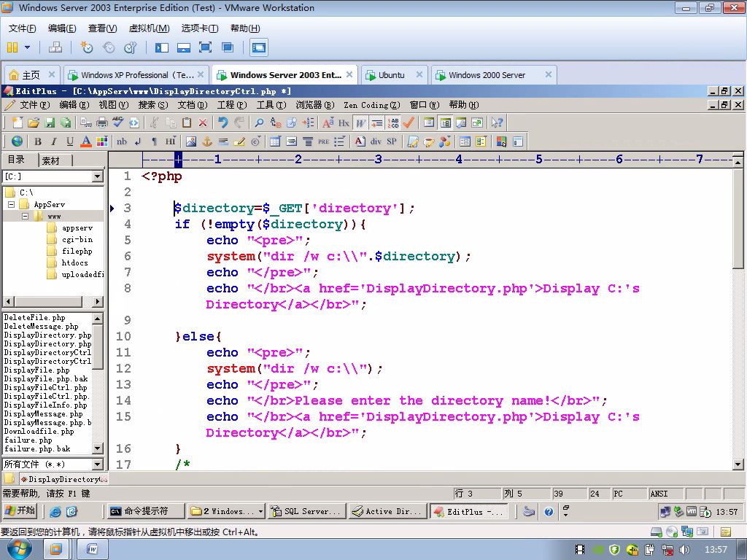
Task: Click the SP span tag icon
Action: tap(392, 141)
